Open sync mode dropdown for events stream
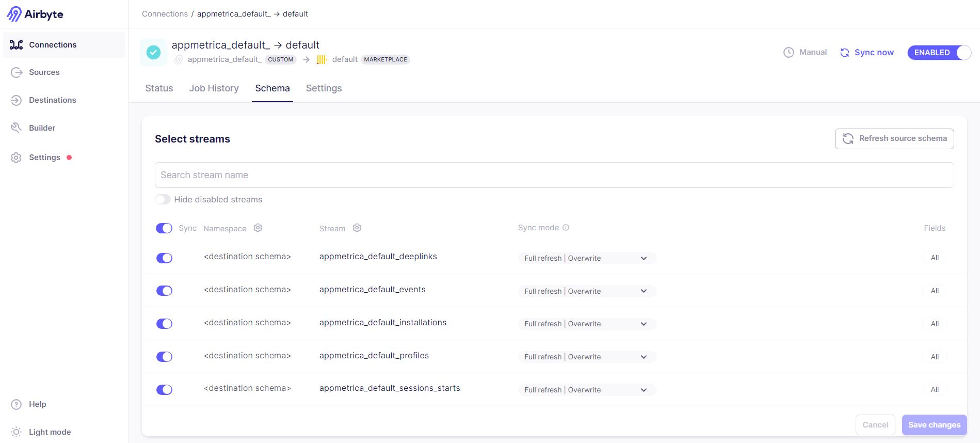The image size is (980, 443). [587, 291]
